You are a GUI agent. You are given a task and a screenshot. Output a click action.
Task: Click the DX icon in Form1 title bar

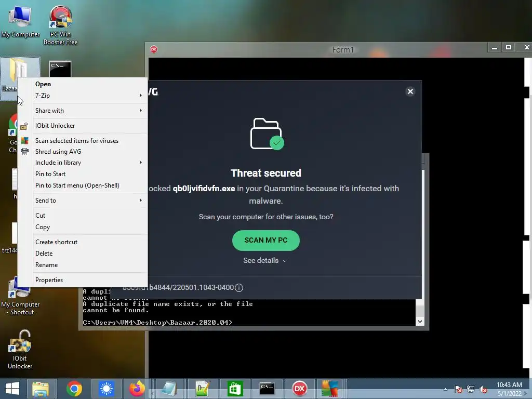(x=154, y=49)
